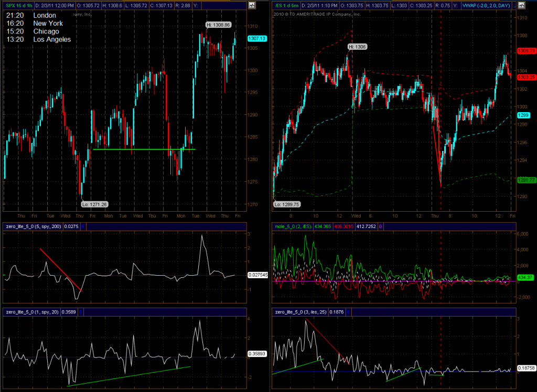Click the red 1303.25 price tag
537x392 pixels.
(x=526, y=77)
